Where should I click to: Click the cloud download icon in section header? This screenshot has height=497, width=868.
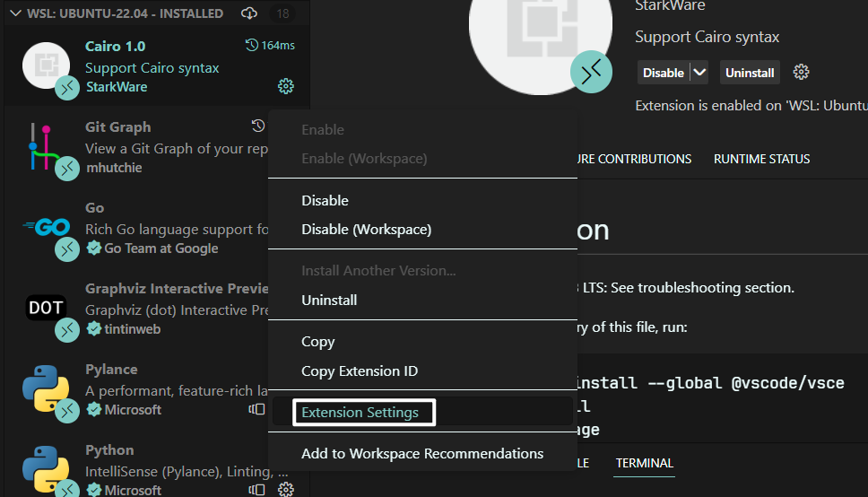(249, 13)
